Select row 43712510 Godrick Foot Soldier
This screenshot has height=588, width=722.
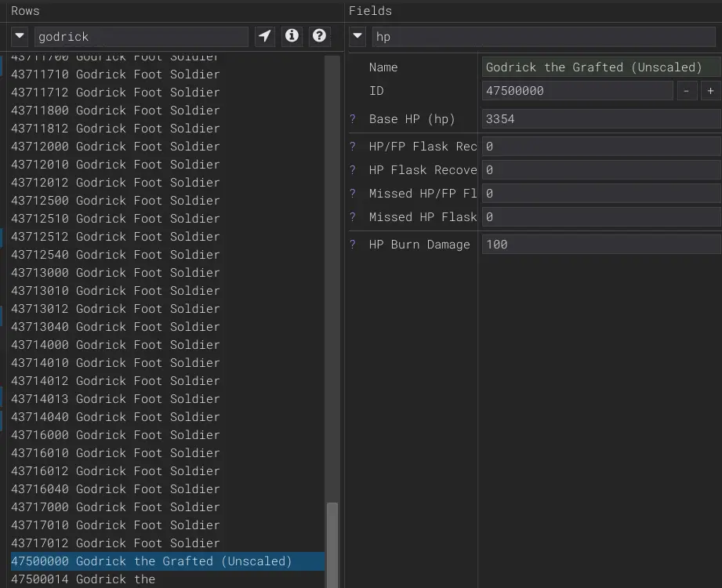(x=168, y=218)
